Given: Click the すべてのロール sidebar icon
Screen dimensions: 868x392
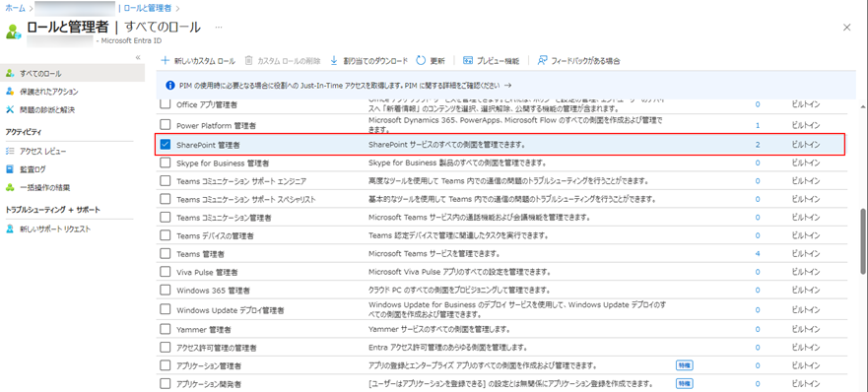Looking at the screenshot, I should [x=10, y=74].
